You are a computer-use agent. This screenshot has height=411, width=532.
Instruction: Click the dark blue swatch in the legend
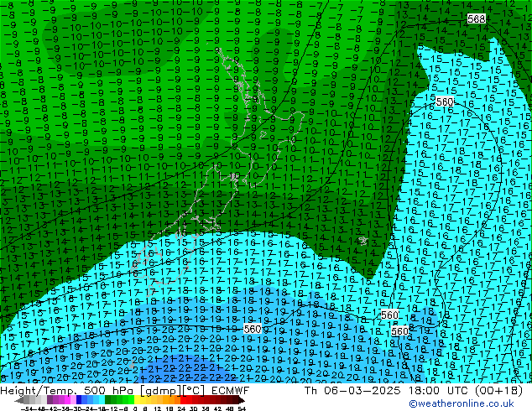(79, 401)
